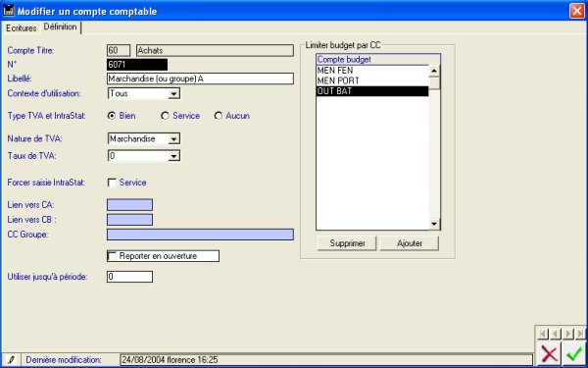Close the dialog window

tap(577, 11)
